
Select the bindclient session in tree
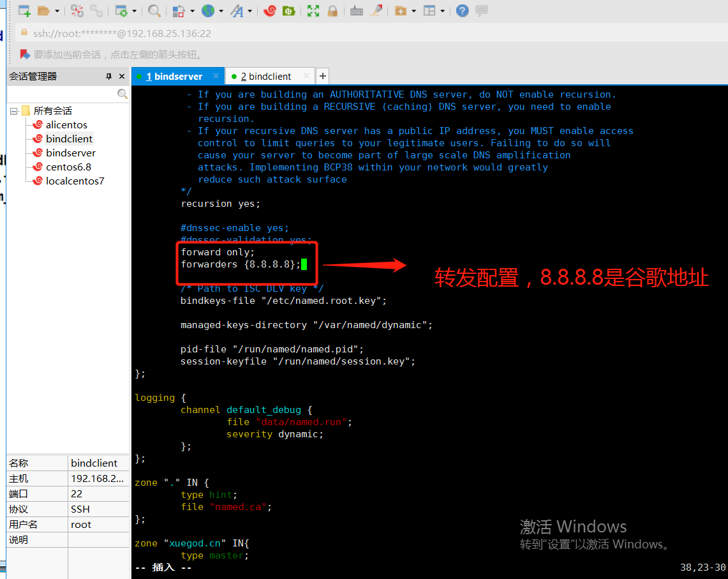tap(69, 139)
